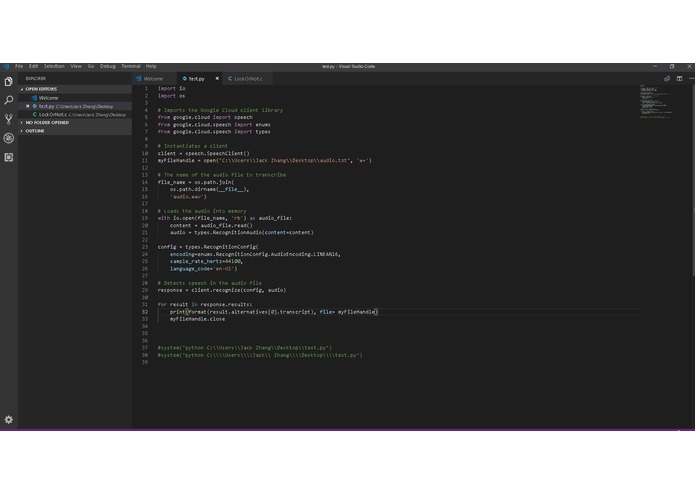Click the code minimap overview

coord(656,102)
